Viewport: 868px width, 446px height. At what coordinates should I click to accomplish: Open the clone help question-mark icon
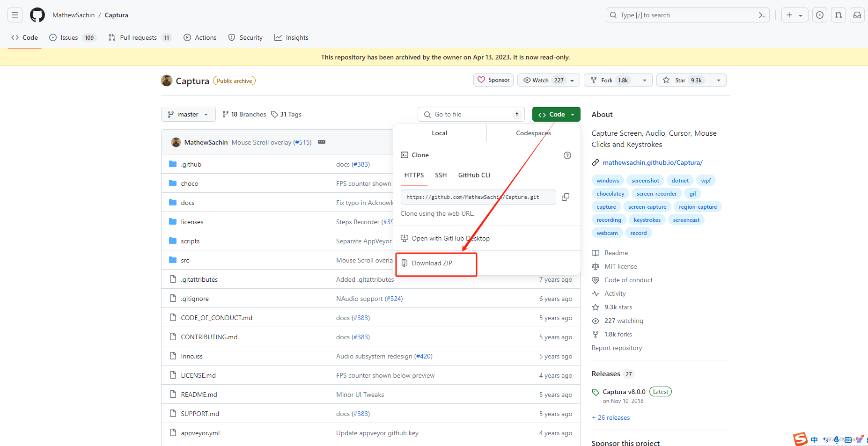coord(567,155)
